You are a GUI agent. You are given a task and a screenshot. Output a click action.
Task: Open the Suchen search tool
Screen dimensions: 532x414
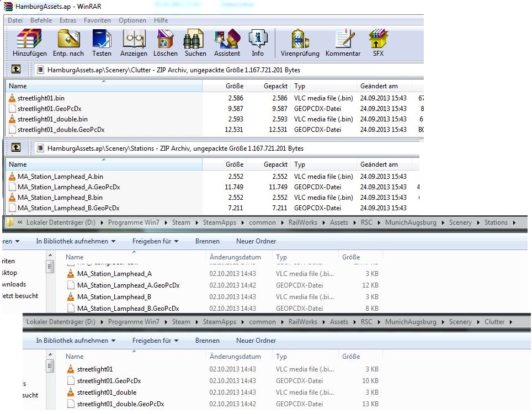tap(195, 43)
